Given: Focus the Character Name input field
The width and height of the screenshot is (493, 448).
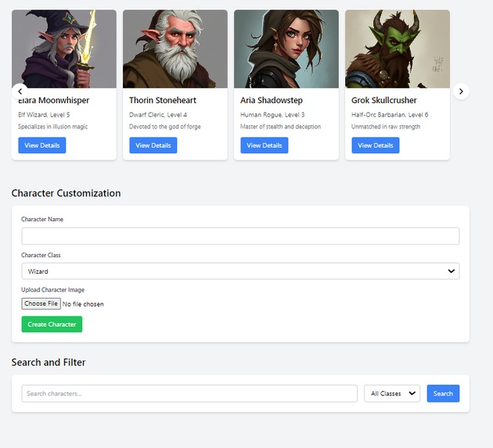Looking at the screenshot, I should click(x=240, y=236).
